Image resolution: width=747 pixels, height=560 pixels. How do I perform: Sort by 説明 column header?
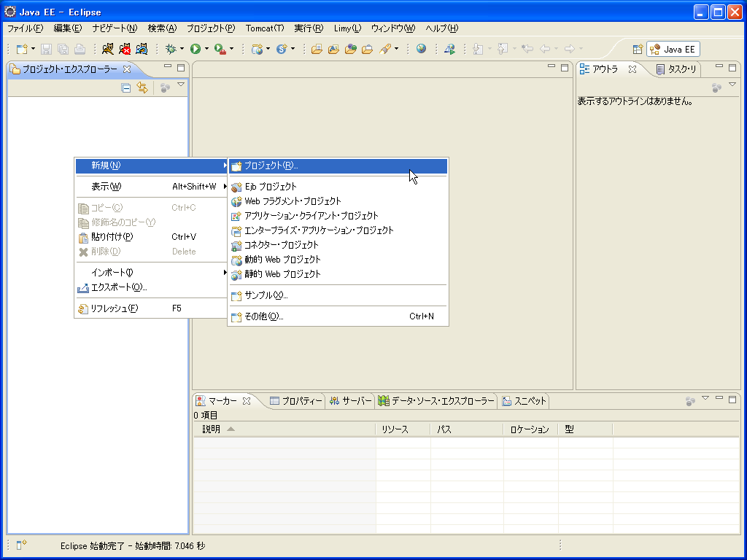[x=285, y=429]
